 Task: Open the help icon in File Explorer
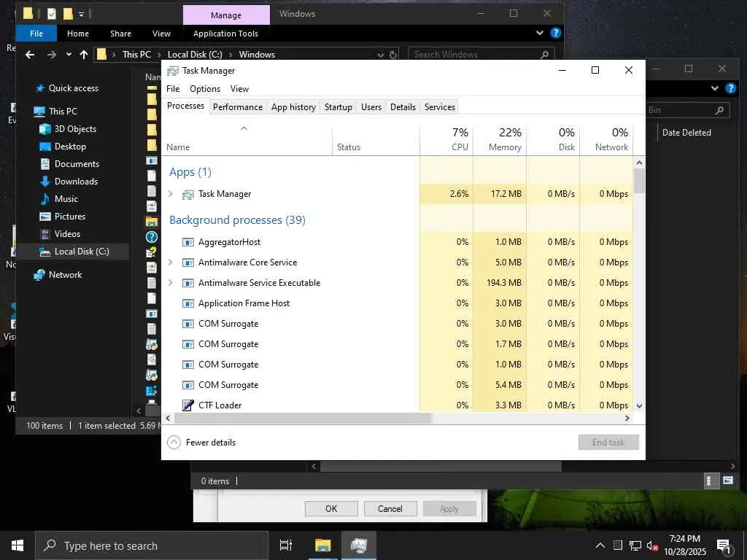pyautogui.click(x=555, y=33)
